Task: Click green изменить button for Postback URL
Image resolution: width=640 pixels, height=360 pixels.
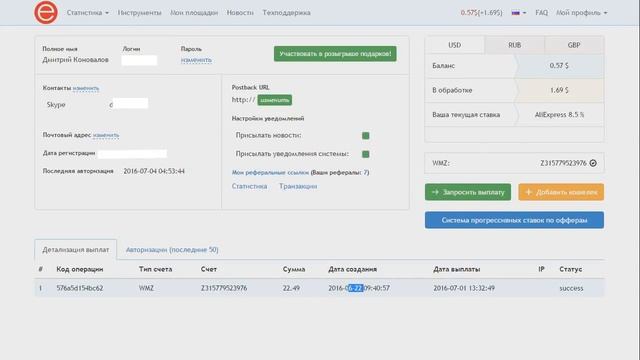Action: pos(275,100)
